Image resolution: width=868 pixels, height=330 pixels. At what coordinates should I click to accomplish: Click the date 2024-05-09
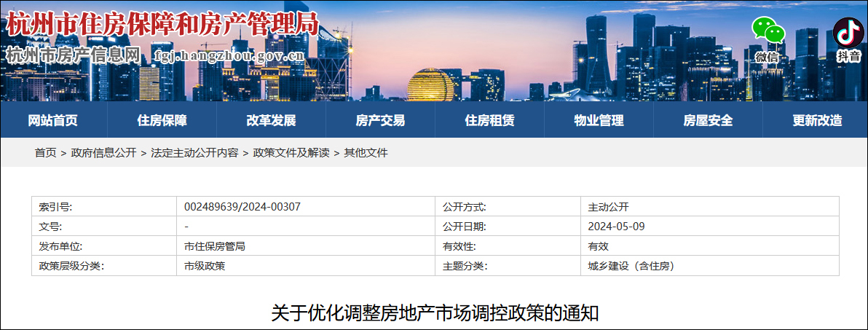[617, 227]
